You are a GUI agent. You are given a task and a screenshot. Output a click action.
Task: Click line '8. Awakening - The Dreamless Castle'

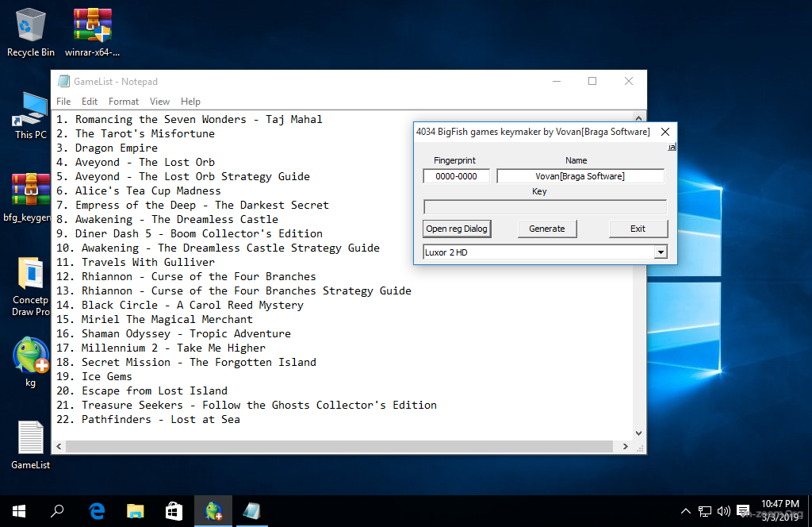point(167,220)
